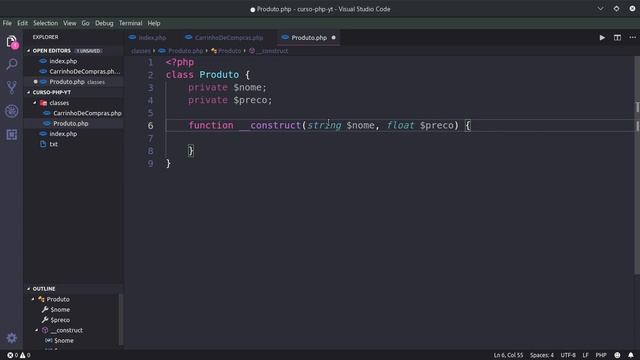Open index.php in Open Editors list

click(x=63, y=61)
